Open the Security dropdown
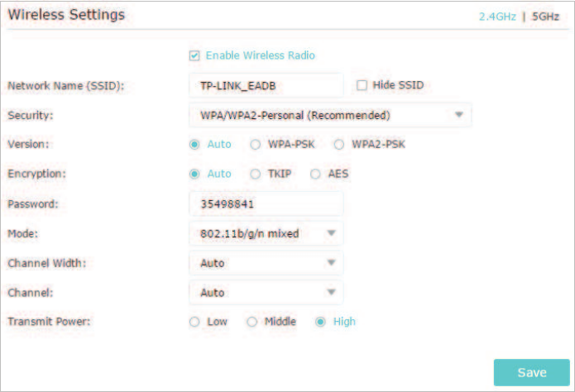Viewport: 575px width, 392px height. [330, 115]
